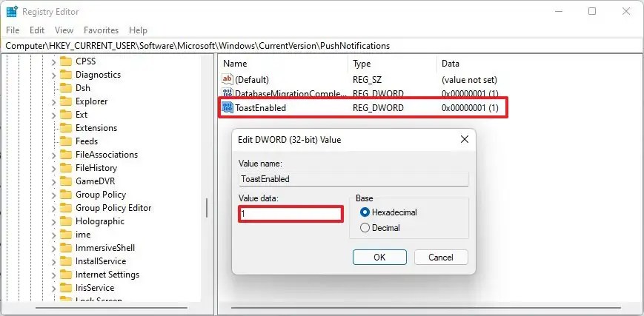Image resolution: width=644 pixels, height=316 pixels.
Task: Select the Feeds folder icon
Action: (66, 141)
